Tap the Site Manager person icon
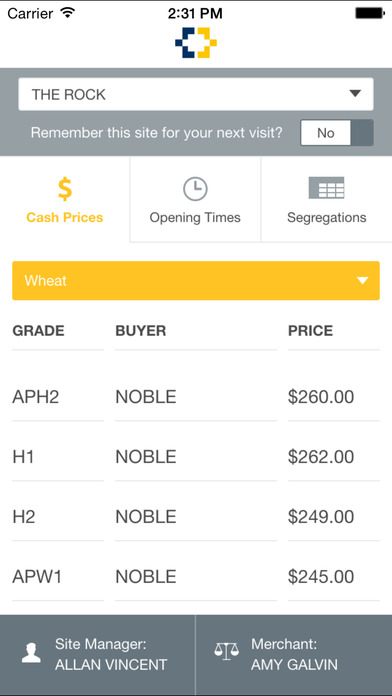The width and height of the screenshot is (392, 696). click(x=31, y=653)
